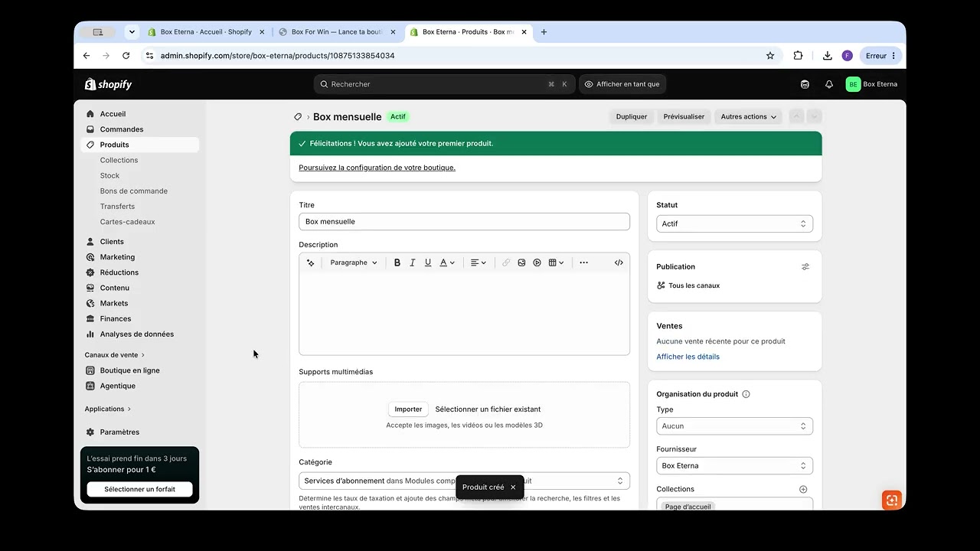The height and width of the screenshot is (551, 980).
Task: Open the Paragraphe text style dropdown
Action: (x=354, y=262)
